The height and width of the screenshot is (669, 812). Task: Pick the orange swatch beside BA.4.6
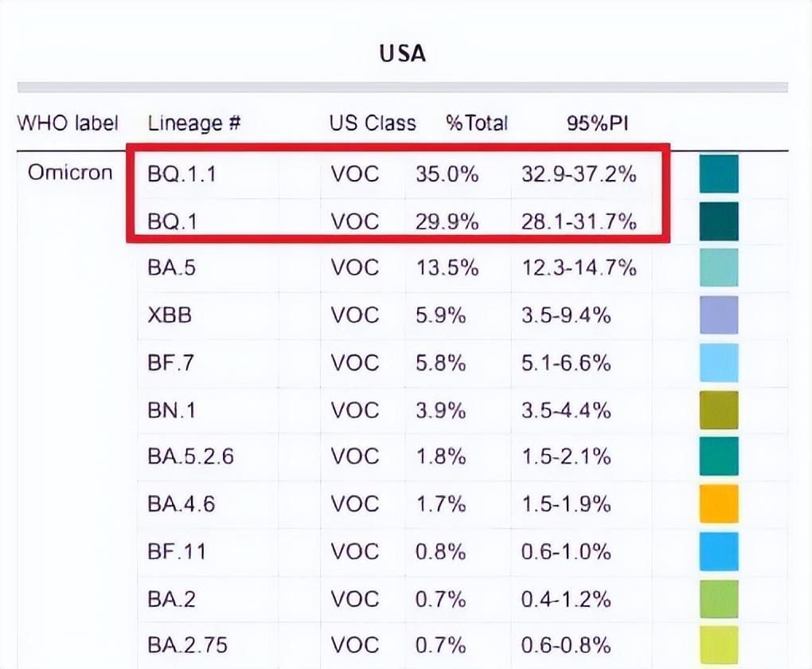tap(718, 503)
